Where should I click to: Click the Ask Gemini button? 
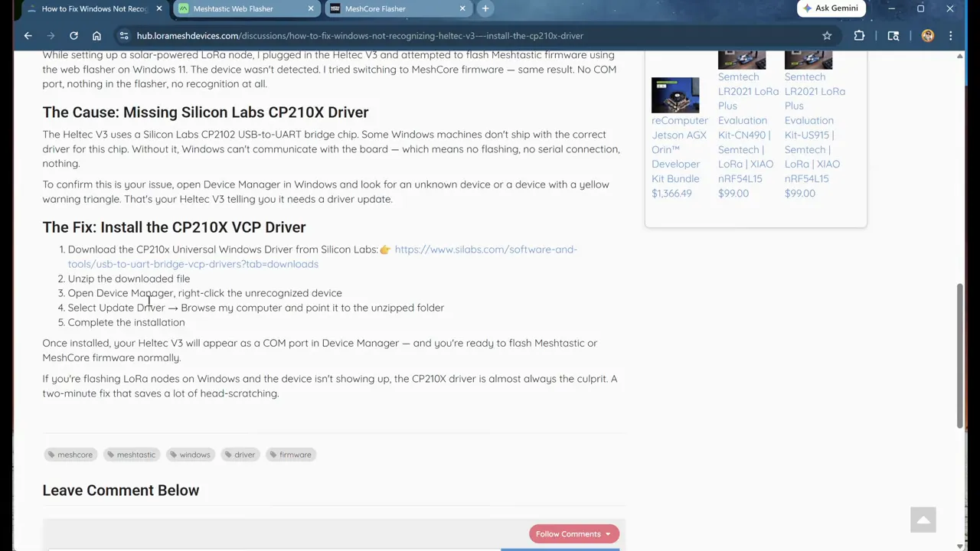pyautogui.click(x=830, y=8)
